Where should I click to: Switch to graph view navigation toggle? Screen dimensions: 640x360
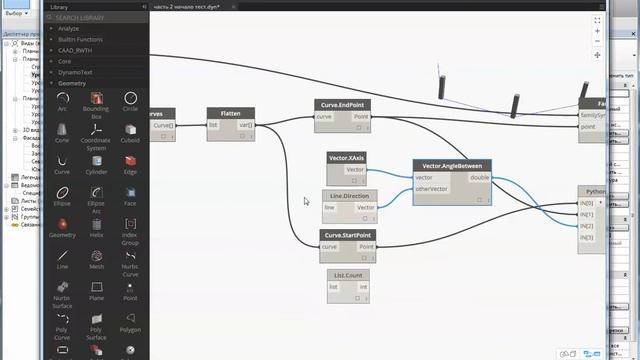click(x=591, y=354)
